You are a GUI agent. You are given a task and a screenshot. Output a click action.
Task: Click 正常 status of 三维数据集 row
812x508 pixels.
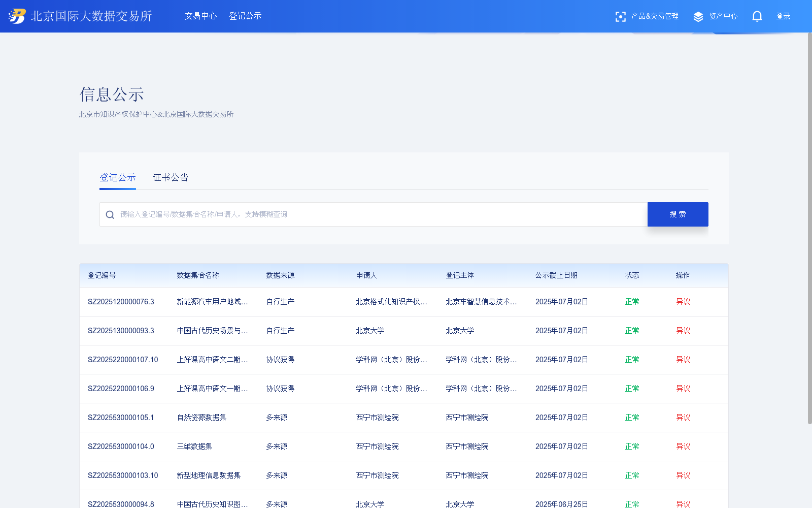coord(632,447)
